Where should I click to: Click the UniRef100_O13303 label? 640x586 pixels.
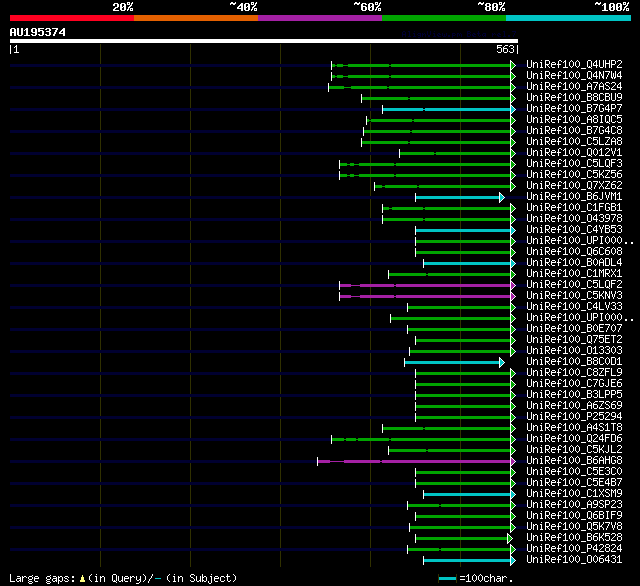[x=574, y=351]
